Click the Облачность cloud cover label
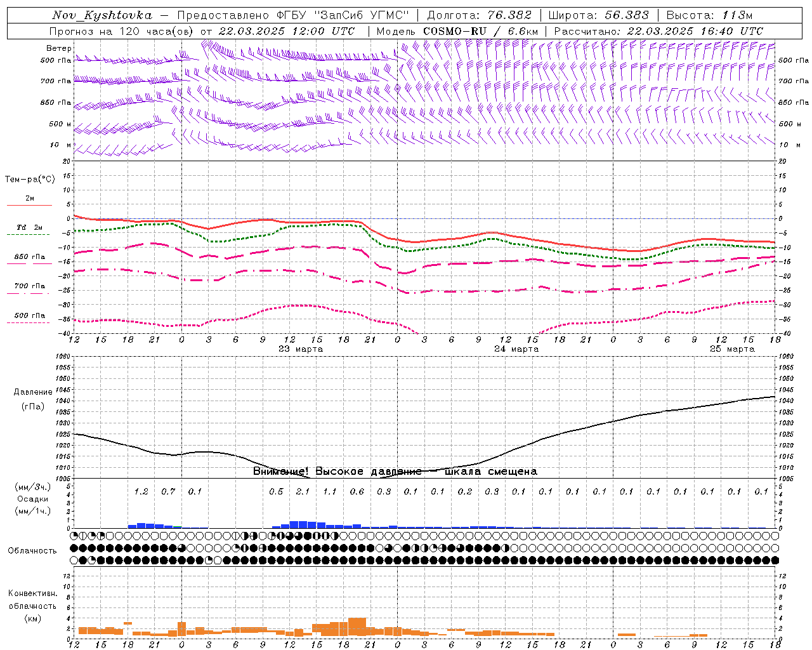812x650 pixels. 32,551
